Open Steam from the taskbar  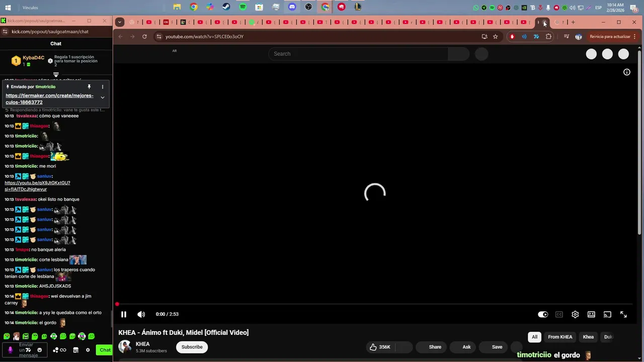[226, 7]
